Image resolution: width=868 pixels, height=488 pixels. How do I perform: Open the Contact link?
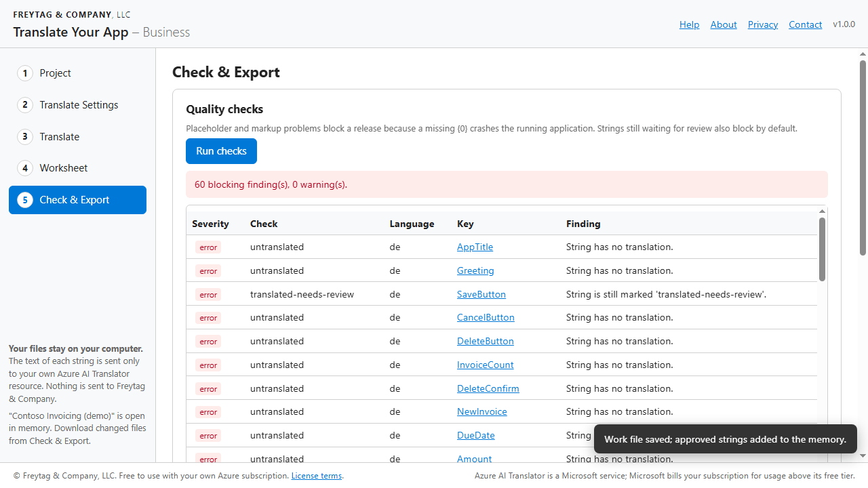click(x=806, y=24)
